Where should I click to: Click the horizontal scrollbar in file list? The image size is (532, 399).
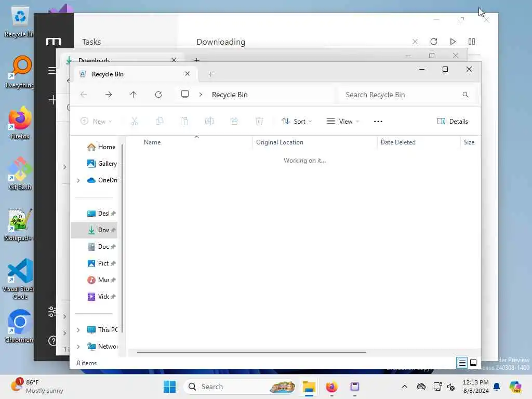[x=251, y=353]
